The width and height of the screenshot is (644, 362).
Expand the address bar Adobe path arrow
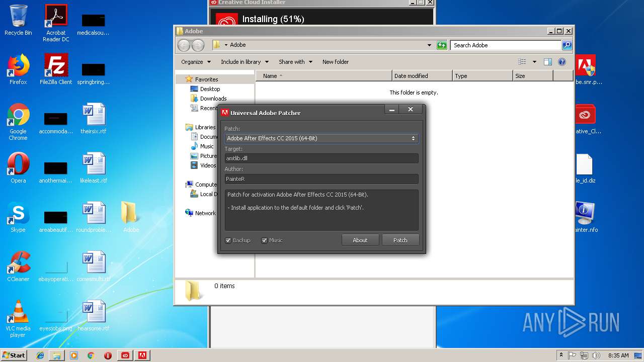(x=226, y=45)
